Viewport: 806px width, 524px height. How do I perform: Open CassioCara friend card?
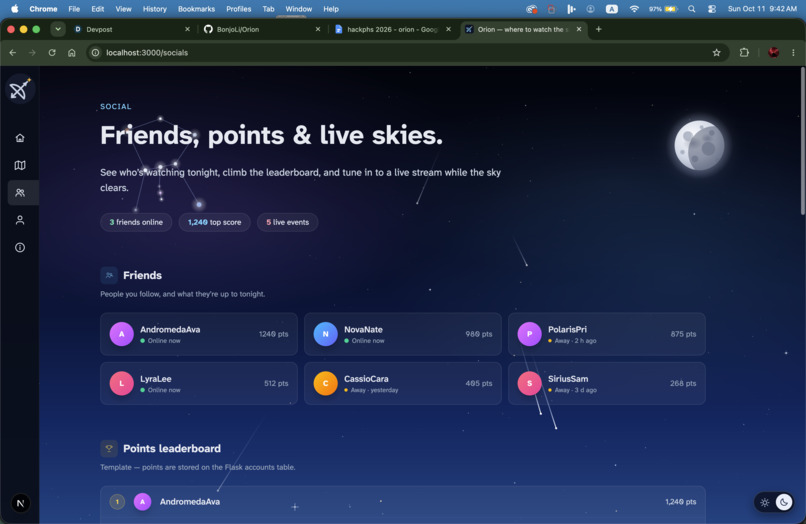click(x=402, y=383)
